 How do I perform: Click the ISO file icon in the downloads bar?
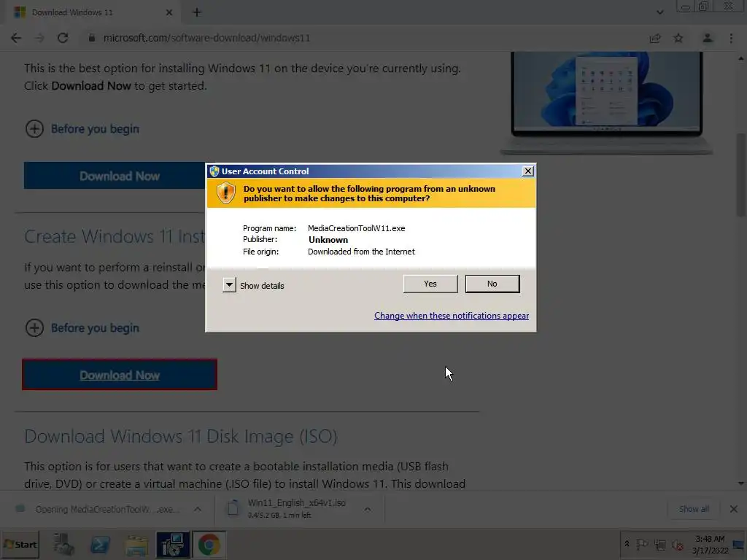[x=233, y=508]
